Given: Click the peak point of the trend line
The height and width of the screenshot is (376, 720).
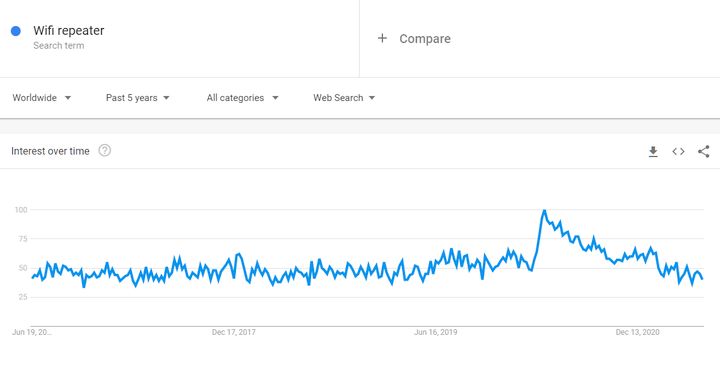Looking at the screenshot, I should click(544, 211).
